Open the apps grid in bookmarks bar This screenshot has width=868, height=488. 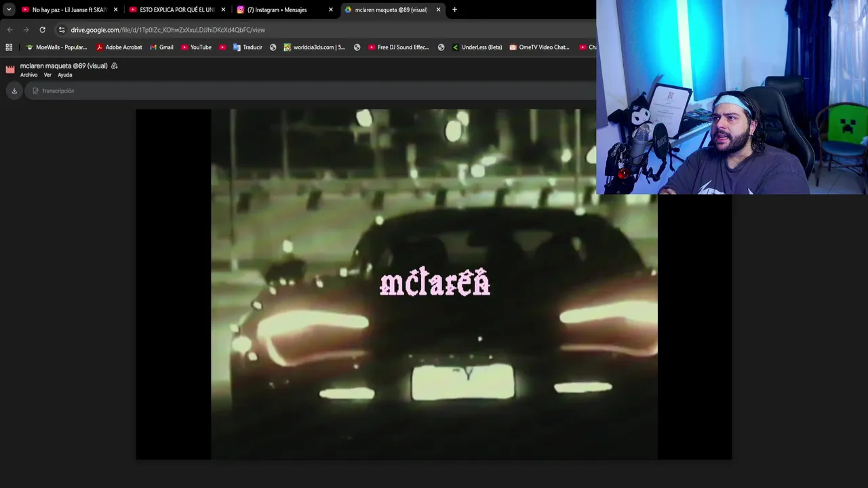click(9, 47)
